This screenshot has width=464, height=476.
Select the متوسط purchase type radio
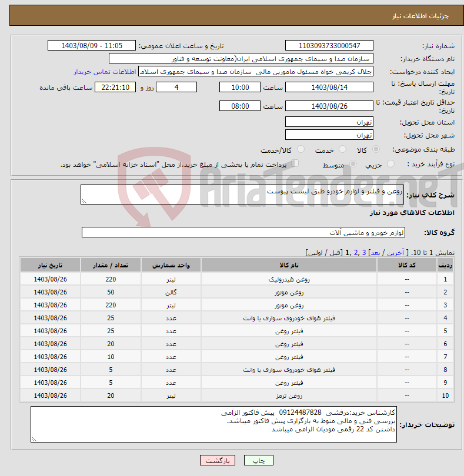tap(353, 164)
